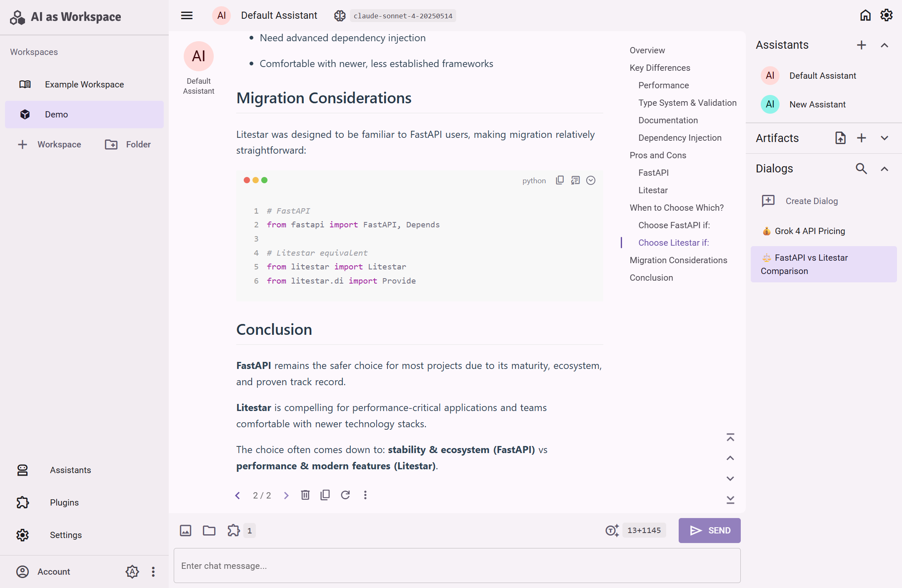Jump to When to Choose Which? section
This screenshot has width=902, height=588.
(676, 208)
